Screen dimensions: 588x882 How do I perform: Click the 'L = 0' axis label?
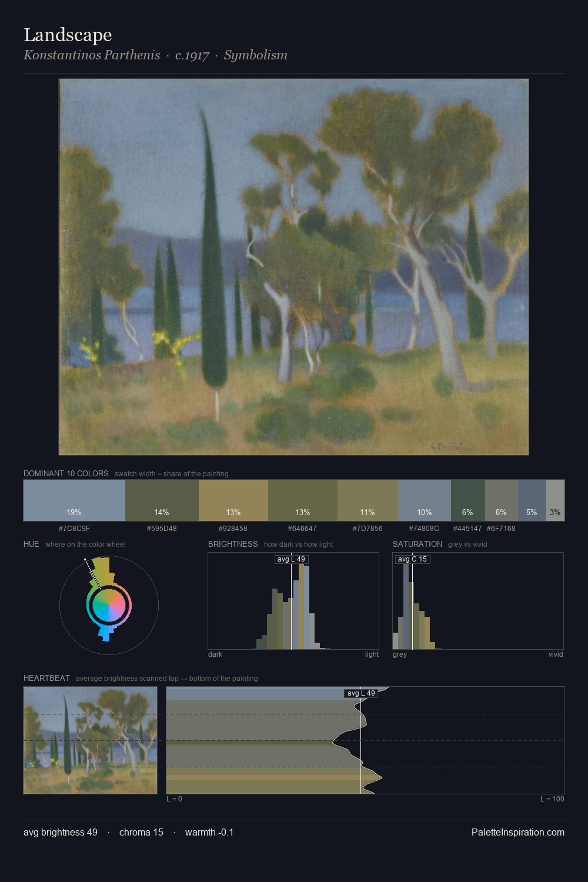174,799
